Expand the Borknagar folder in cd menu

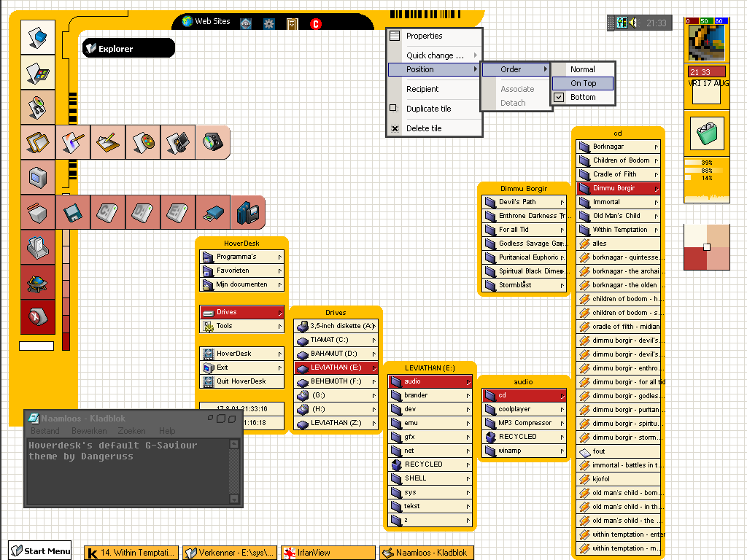[x=618, y=147]
